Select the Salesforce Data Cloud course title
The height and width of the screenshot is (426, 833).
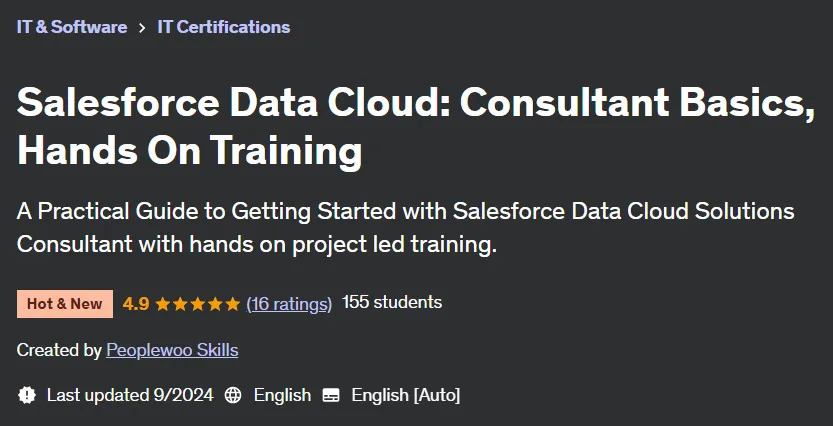click(x=416, y=126)
